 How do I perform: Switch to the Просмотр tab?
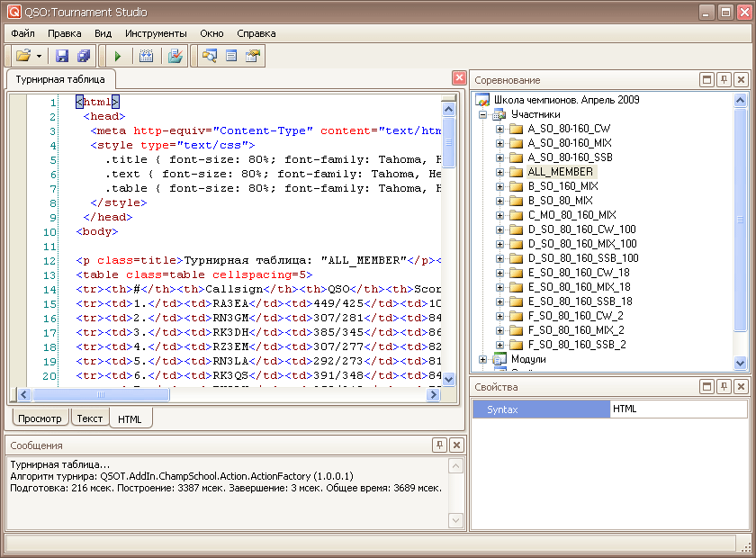pos(40,418)
